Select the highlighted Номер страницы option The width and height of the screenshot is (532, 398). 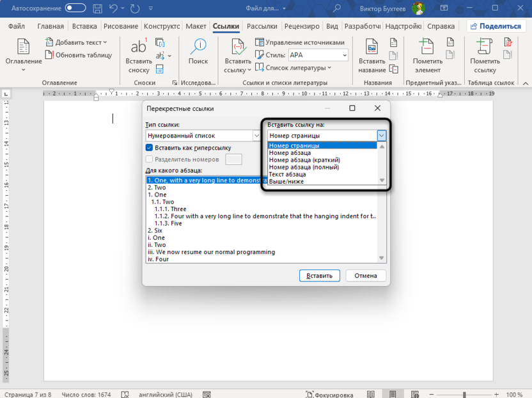click(322, 146)
